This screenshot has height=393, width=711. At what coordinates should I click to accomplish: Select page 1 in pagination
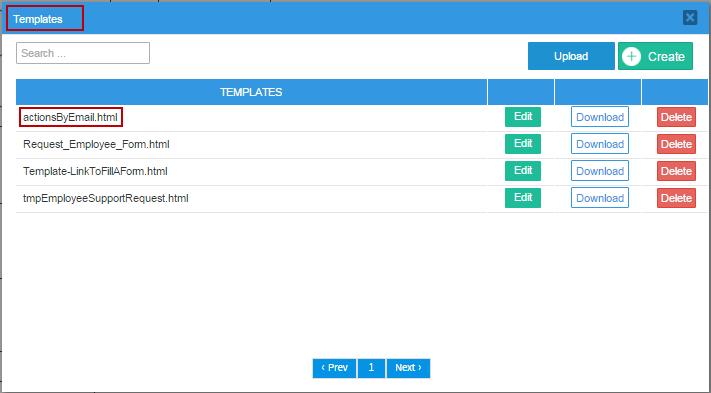371,368
